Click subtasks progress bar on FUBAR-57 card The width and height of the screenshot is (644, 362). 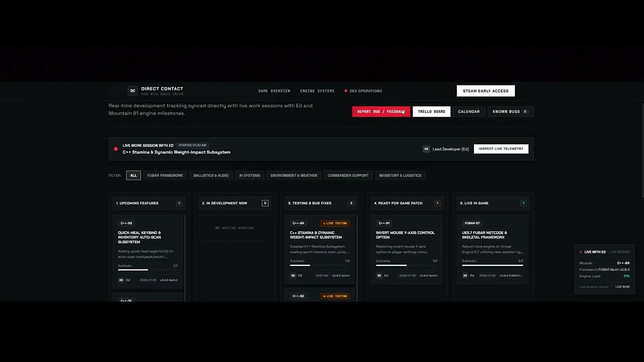tap(493, 265)
